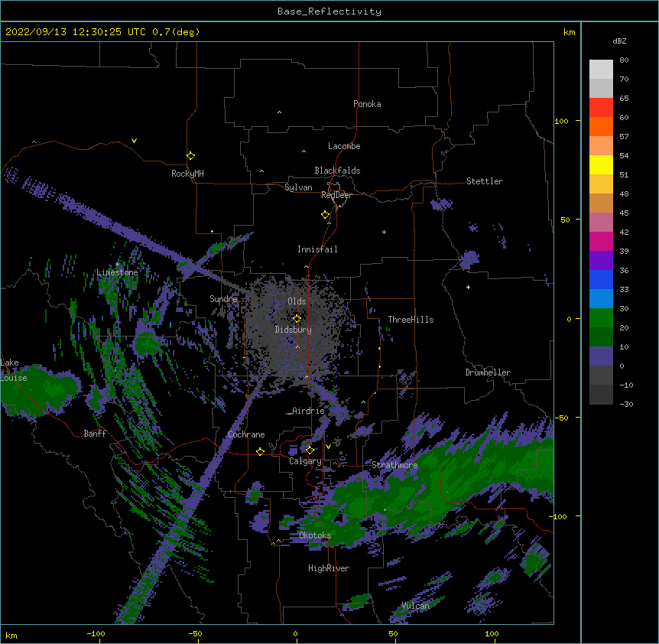Screen dimensions: 659x644
Task: Click the Lake Louise label
Action: click(14, 370)
